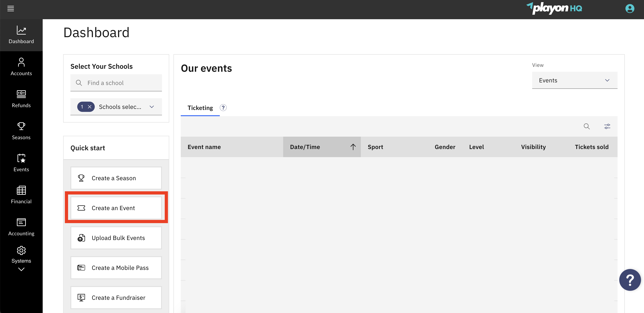Go to Dashboard in sidebar
This screenshot has height=313, width=644.
point(21,35)
